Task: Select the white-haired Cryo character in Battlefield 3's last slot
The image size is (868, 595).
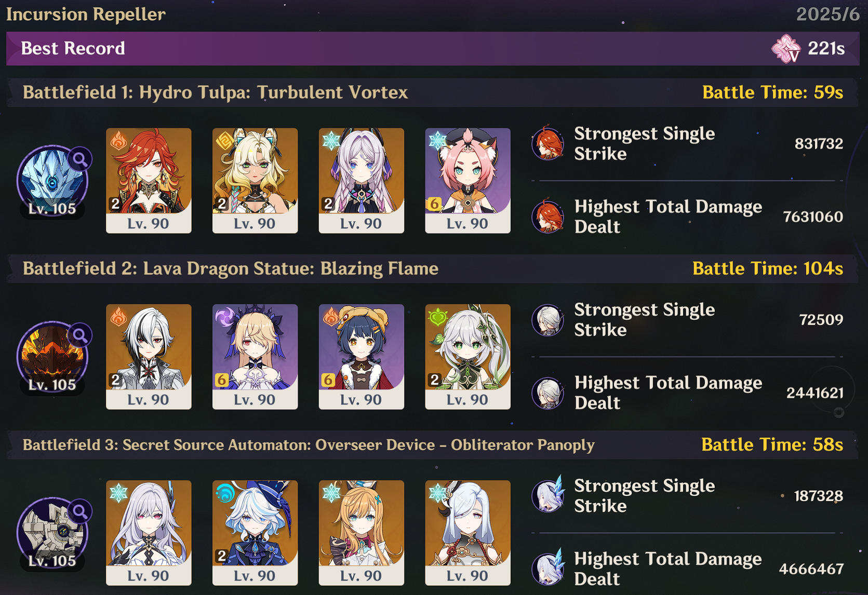Action: 468,533
